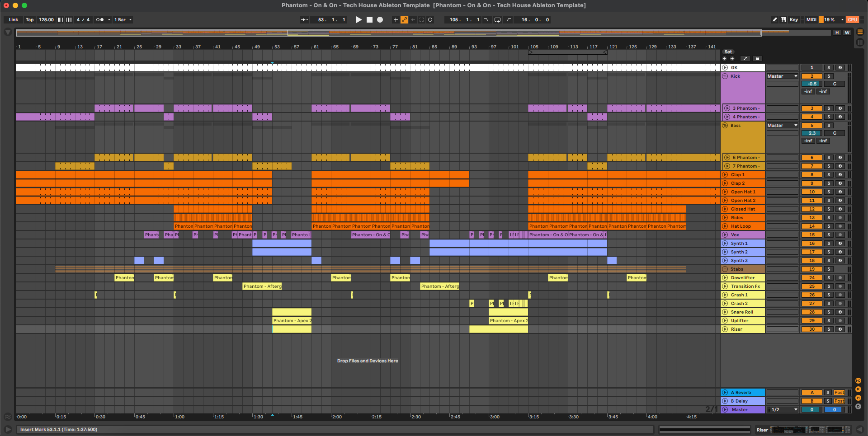Click the Link button
868x436 pixels.
point(14,20)
